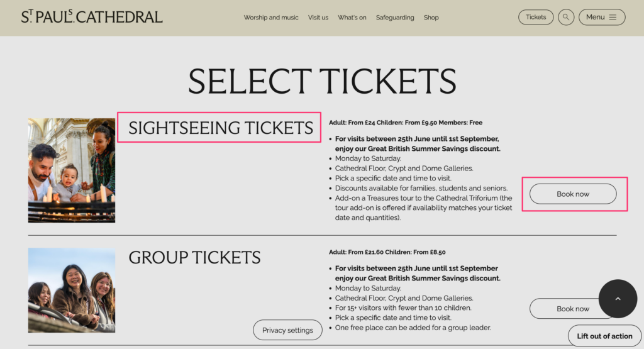Open the Worship and music menu
The height and width of the screenshot is (349, 644).
point(271,18)
